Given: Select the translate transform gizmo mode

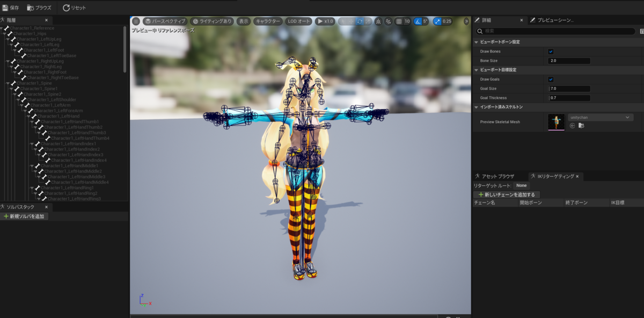Looking at the screenshot, I should coord(351,21).
